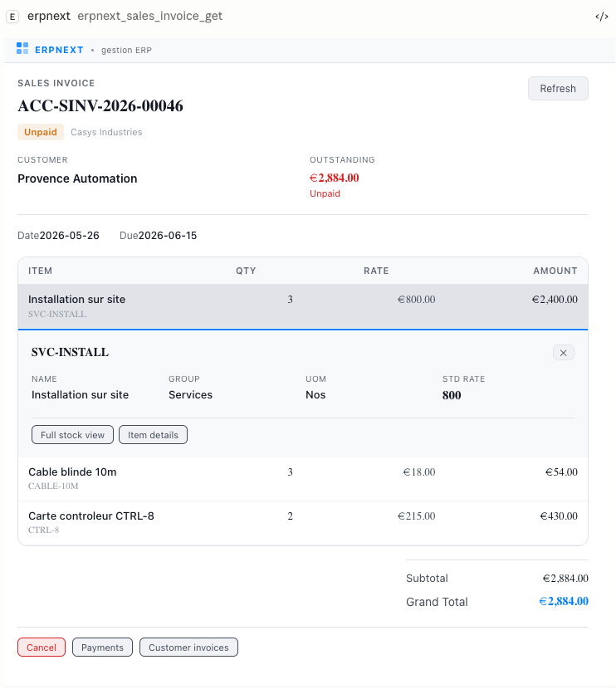Click the Unpaid status badge
This screenshot has width=616, height=689.
(41, 132)
